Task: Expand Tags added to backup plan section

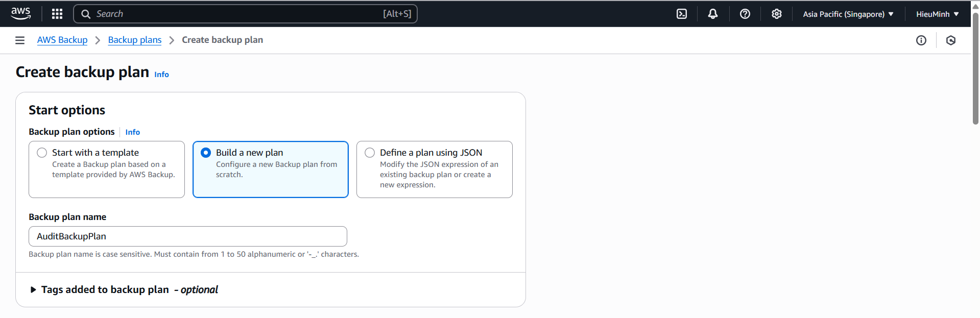Action: 124,289
